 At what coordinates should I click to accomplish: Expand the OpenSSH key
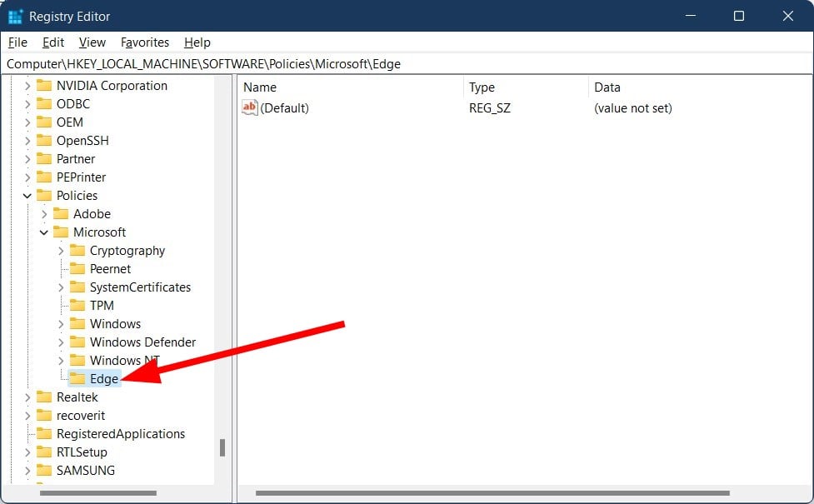(27, 141)
